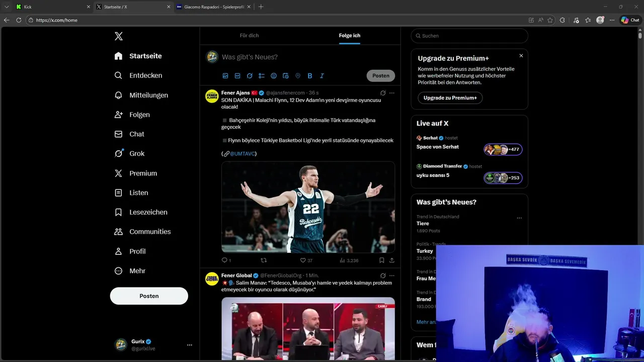Screen dimensions: 644x362
Task: Open the @UMTAVC mention link
Action: [243, 153]
